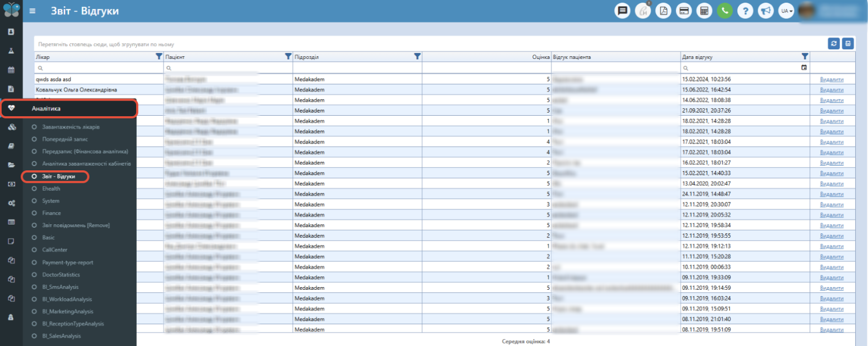868x346 pixels.
Task: Open filter for Пацієнт column
Action: pyautogui.click(x=288, y=56)
